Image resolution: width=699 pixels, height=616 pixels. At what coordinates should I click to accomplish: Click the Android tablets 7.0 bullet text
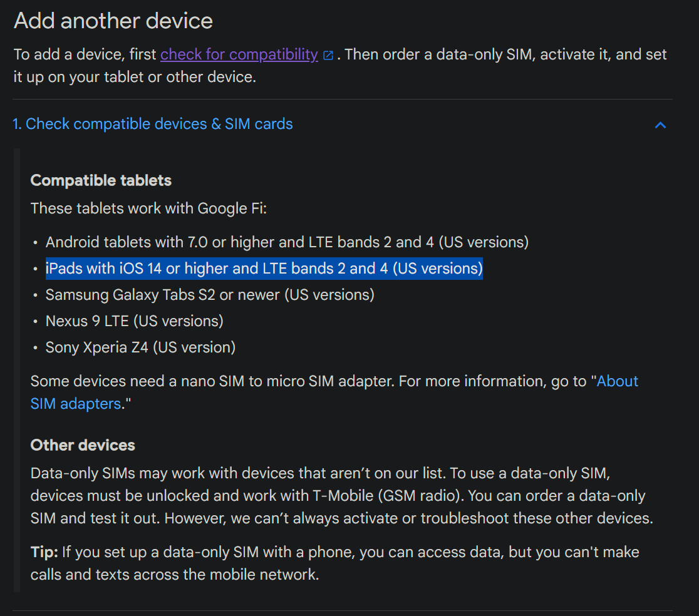click(x=287, y=242)
